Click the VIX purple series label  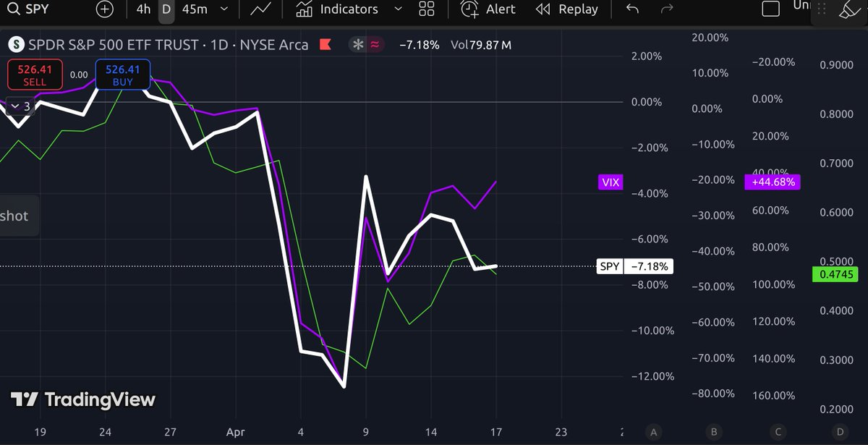[x=610, y=182]
